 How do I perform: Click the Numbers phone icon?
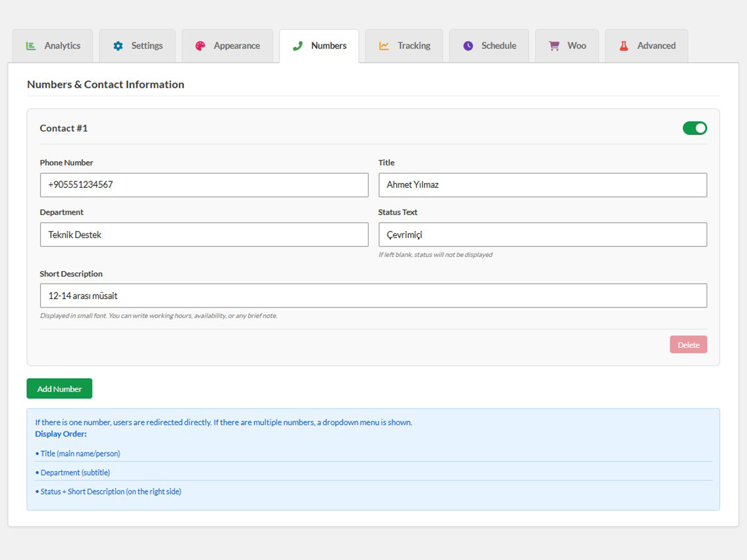point(298,46)
